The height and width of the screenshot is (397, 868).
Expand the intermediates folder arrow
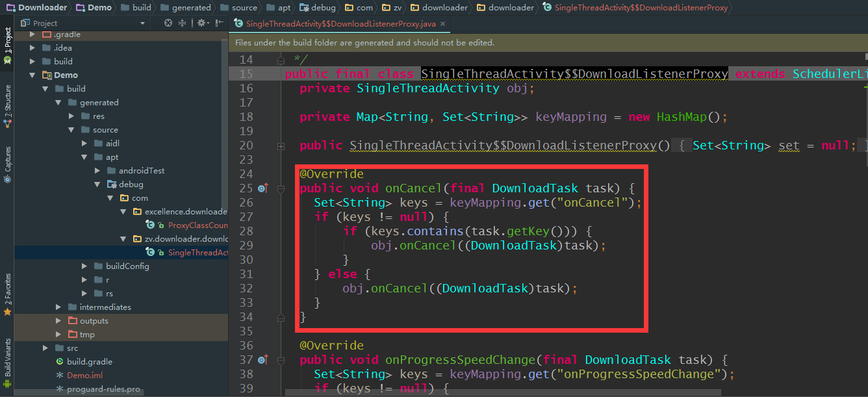pos(58,307)
